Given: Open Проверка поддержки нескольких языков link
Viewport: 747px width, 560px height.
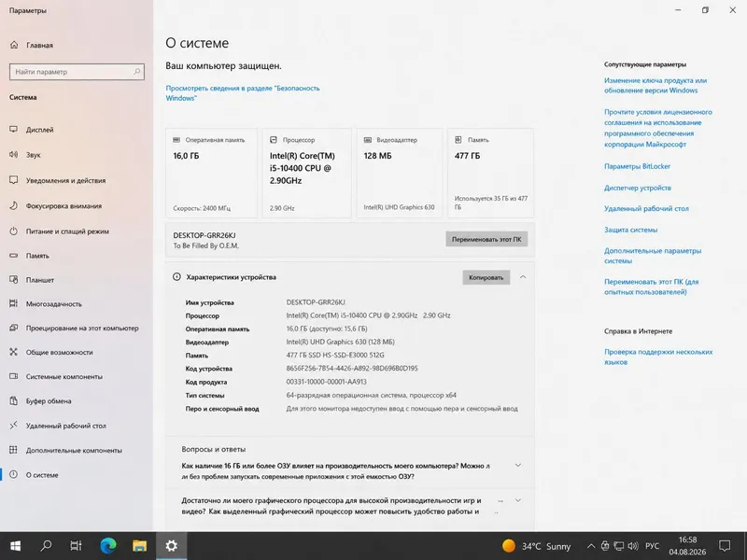Looking at the screenshot, I should 658,357.
